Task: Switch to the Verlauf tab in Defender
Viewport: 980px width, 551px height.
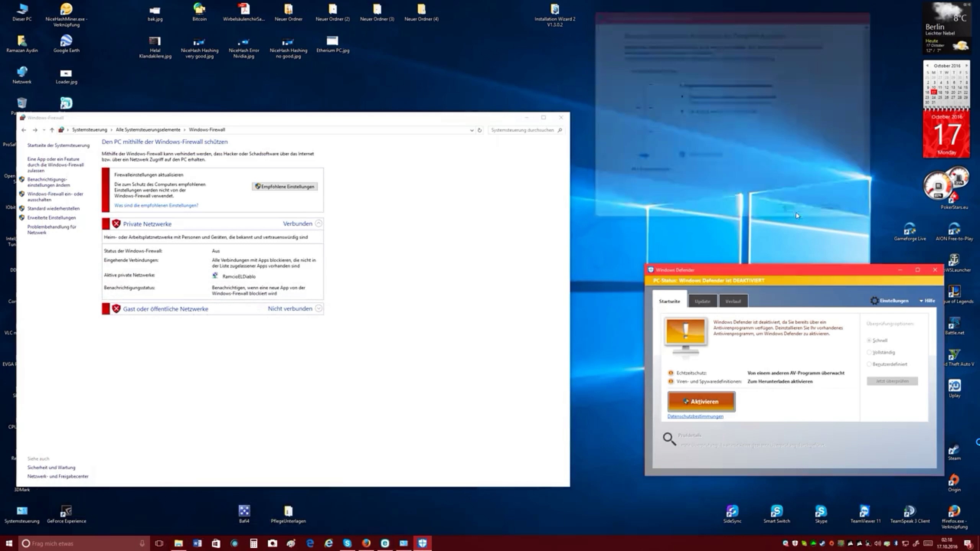Action: pos(733,302)
